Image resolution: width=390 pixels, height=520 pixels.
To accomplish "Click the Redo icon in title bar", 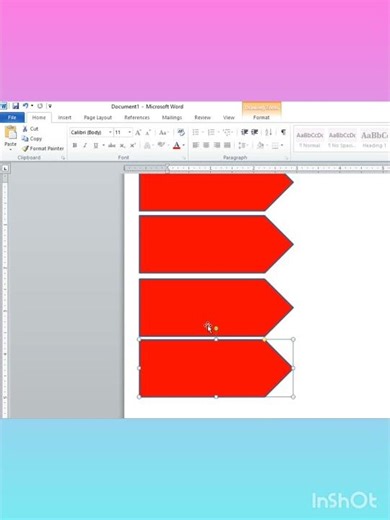I will point(40,106).
